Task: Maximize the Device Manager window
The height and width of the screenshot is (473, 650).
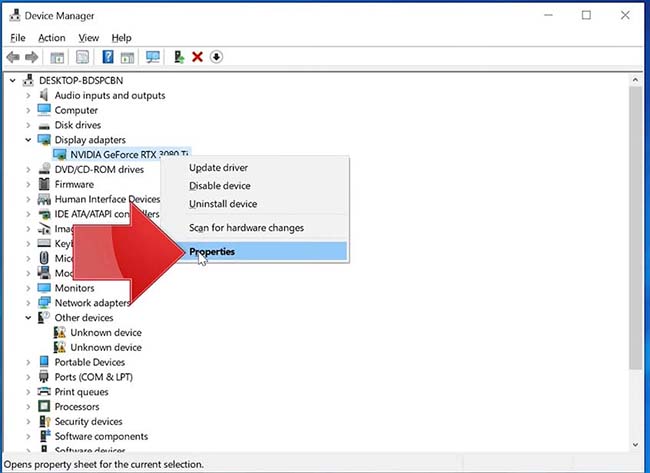Action: click(x=586, y=15)
